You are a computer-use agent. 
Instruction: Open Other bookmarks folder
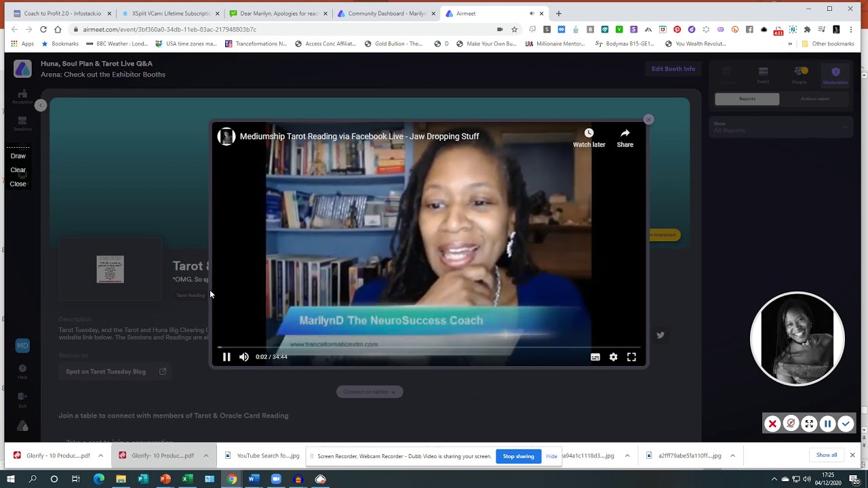click(827, 44)
